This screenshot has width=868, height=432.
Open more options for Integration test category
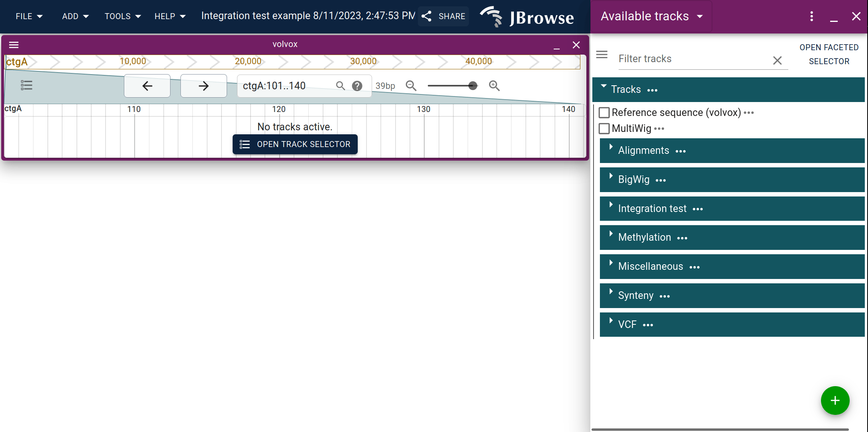click(x=698, y=209)
